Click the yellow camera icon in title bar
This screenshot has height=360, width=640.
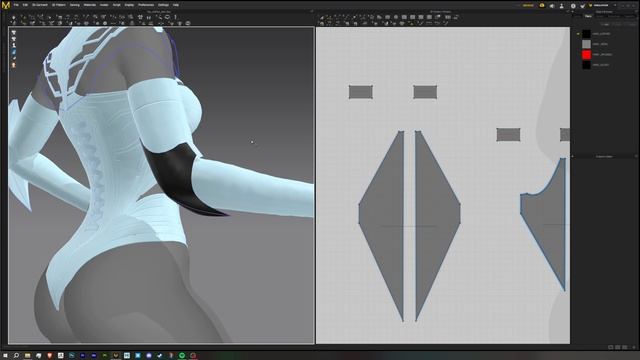pos(542,5)
